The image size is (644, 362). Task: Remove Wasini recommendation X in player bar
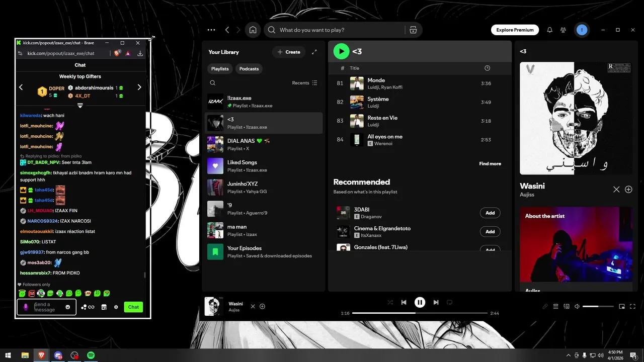253,306
